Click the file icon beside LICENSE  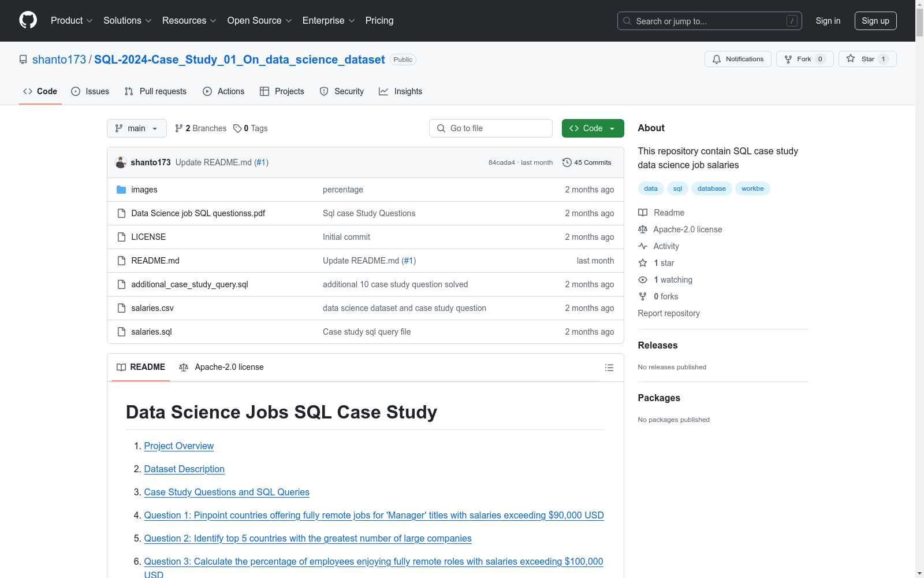(121, 237)
